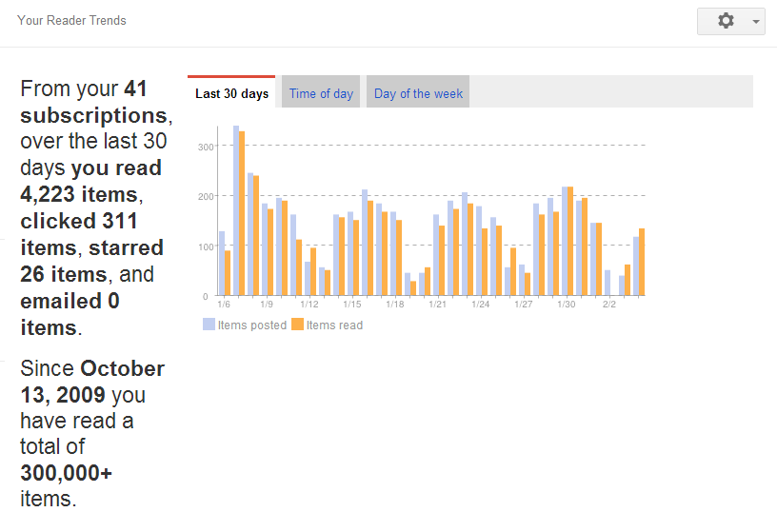Image resolution: width=777 pixels, height=532 pixels.
Task: Click the 1/30 orange bar in chart
Action: pyautogui.click(x=569, y=241)
